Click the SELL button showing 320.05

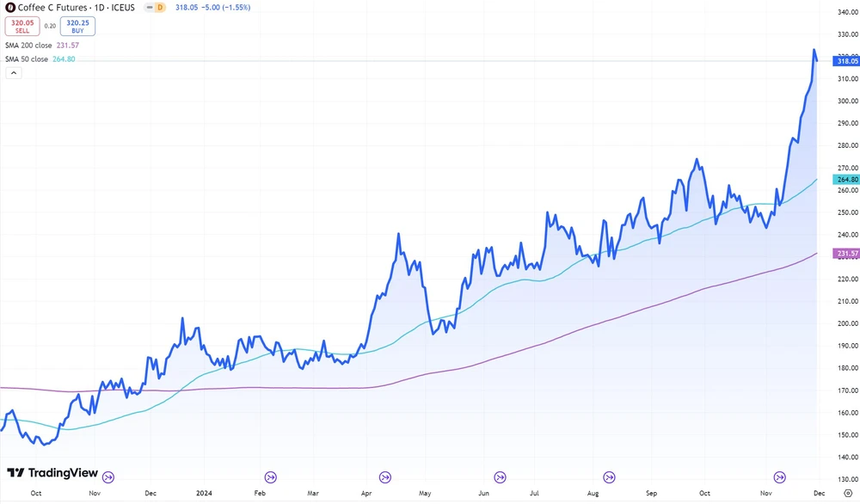coord(21,27)
